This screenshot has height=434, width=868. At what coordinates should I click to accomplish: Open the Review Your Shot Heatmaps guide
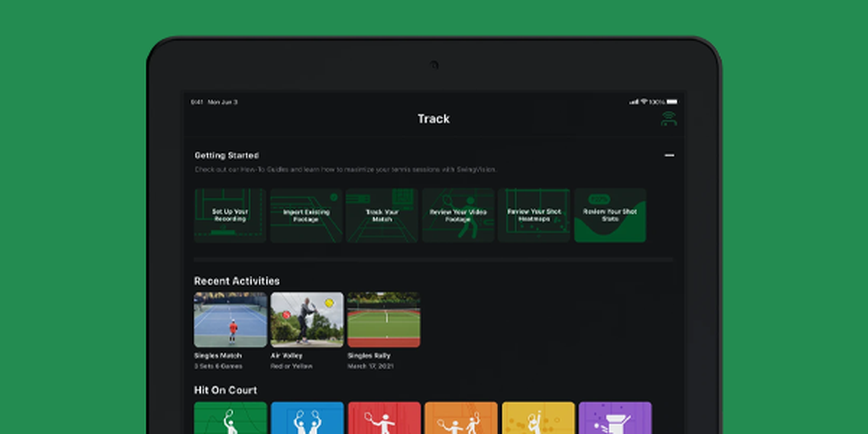pyautogui.click(x=534, y=215)
